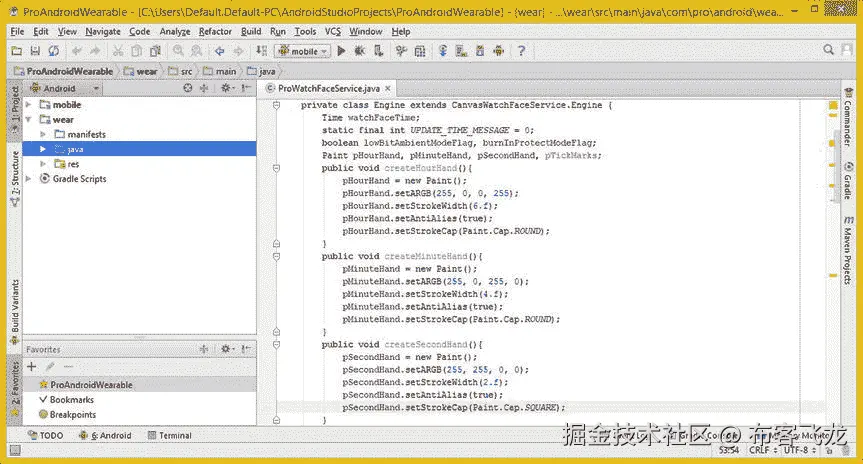This screenshot has width=863, height=464.
Task: Toggle the Commander side panel tab
Action: (x=848, y=116)
